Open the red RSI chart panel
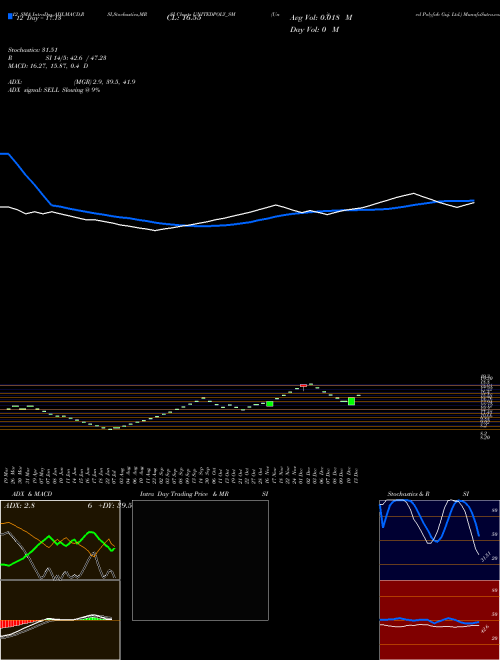This screenshot has width=500, height=660. 439,620
